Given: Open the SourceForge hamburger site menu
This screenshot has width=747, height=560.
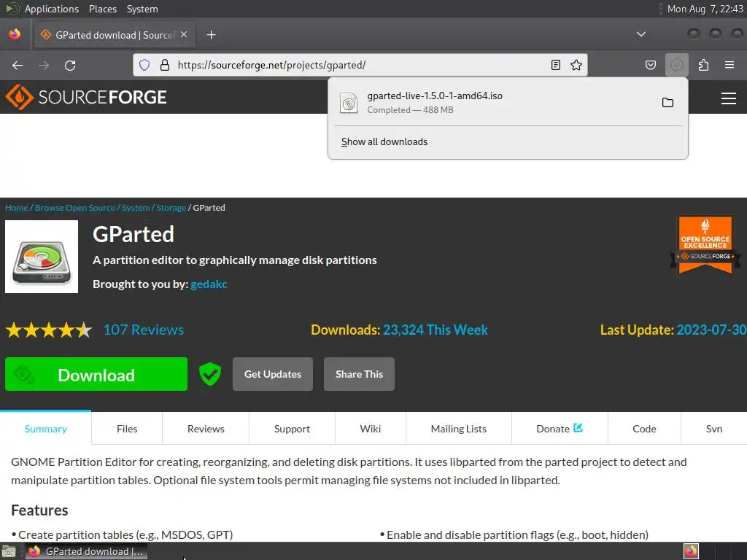Looking at the screenshot, I should point(729,98).
